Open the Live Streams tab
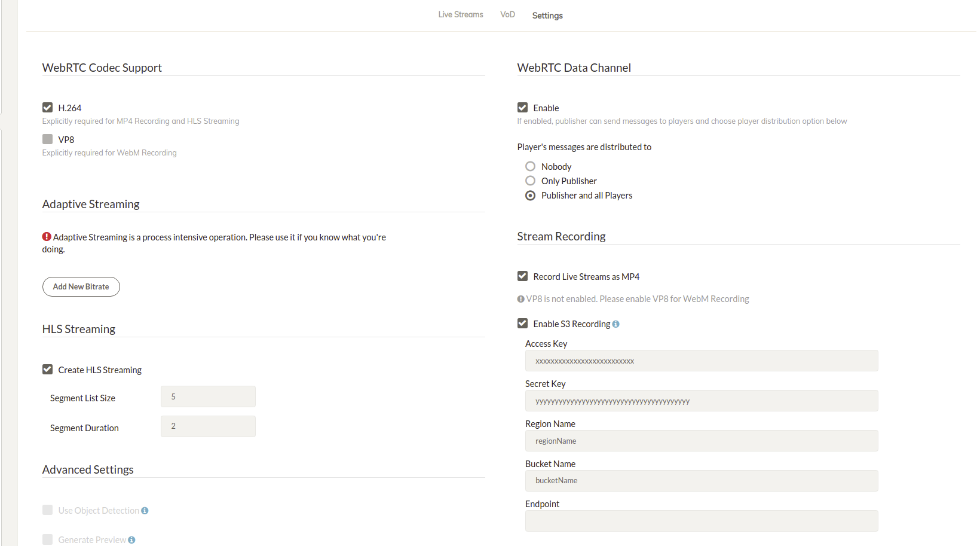980x546 pixels. point(460,14)
